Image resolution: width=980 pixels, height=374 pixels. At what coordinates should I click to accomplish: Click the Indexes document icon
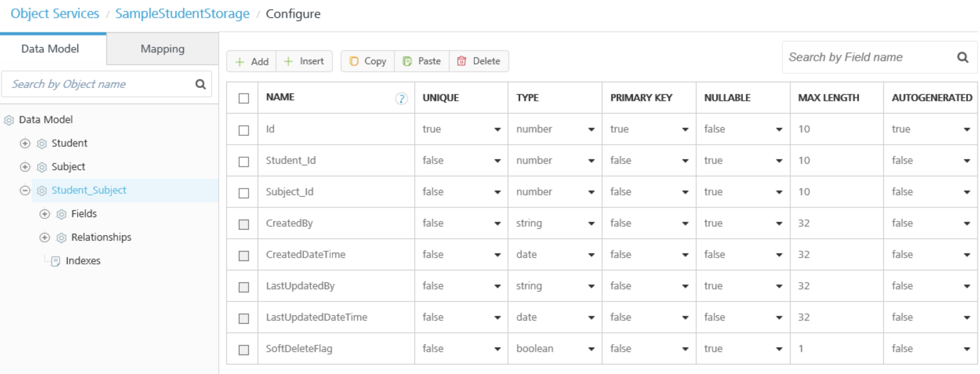point(56,261)
